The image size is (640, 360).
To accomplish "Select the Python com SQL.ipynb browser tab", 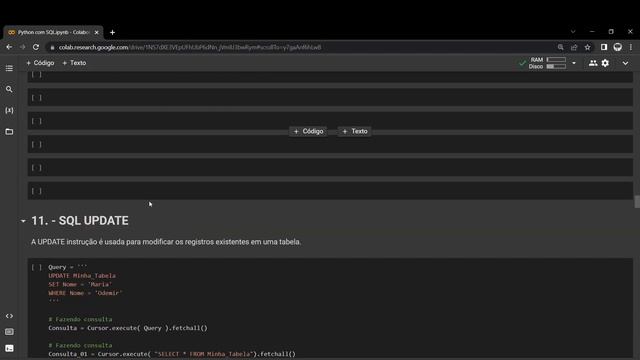I will pos(53,32).
